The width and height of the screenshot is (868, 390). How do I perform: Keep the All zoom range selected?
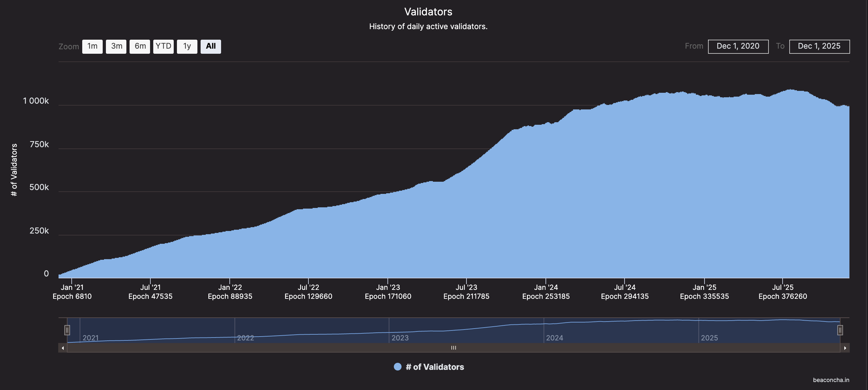coord(211,46)
